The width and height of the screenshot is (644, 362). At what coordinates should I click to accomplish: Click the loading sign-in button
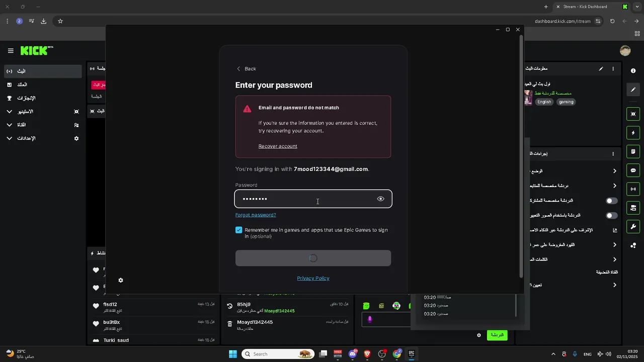313,258
